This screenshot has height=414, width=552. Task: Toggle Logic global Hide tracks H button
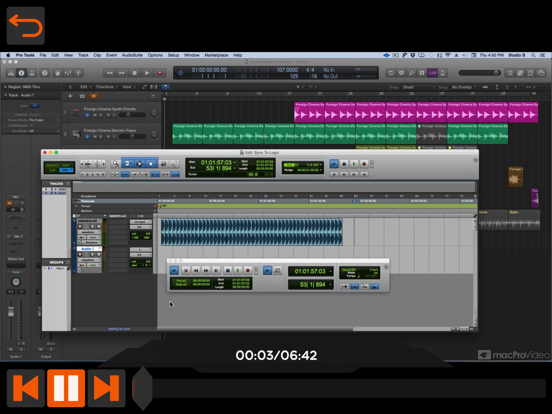(94, 96)
